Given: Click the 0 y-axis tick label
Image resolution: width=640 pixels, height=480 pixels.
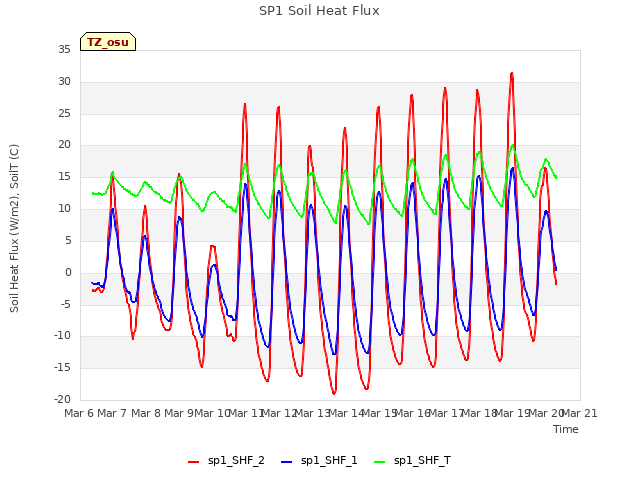Looking at the screenshot, I should click(68, 273).
